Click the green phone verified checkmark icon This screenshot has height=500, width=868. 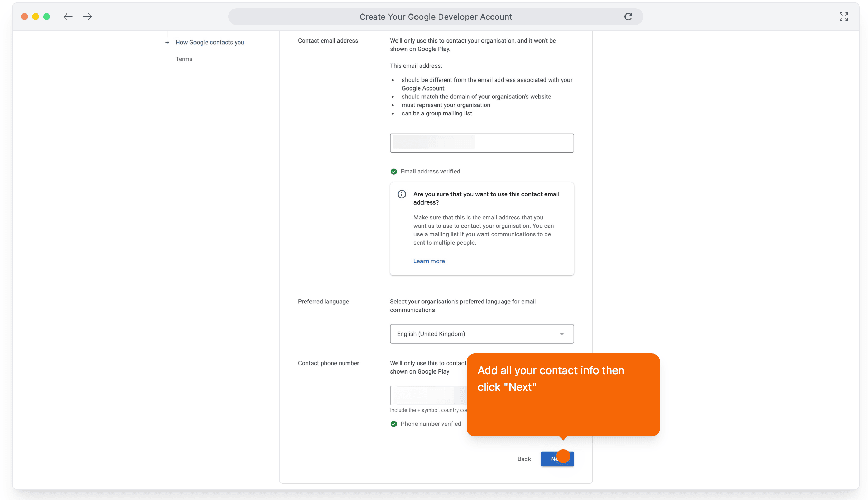point(393,424)
